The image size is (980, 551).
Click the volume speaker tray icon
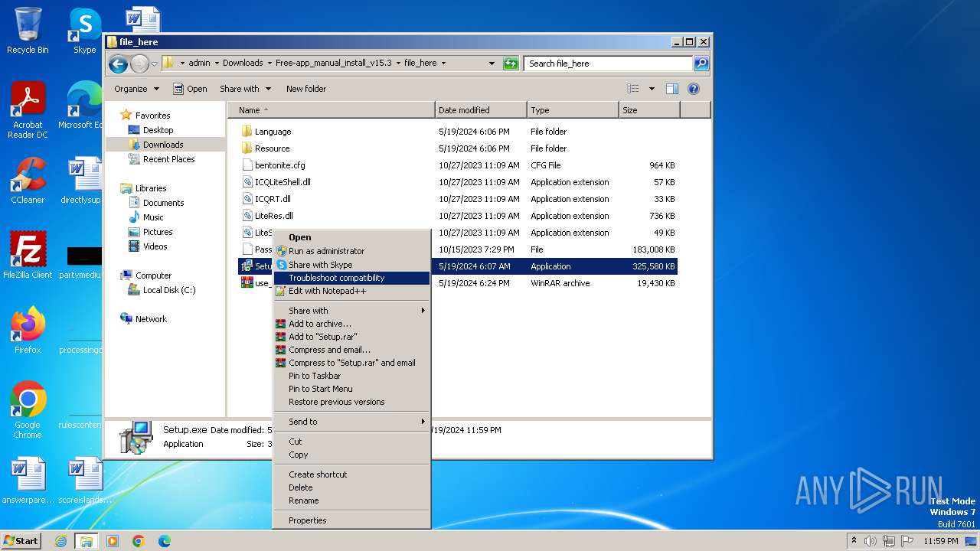click(x=871, y=541)
